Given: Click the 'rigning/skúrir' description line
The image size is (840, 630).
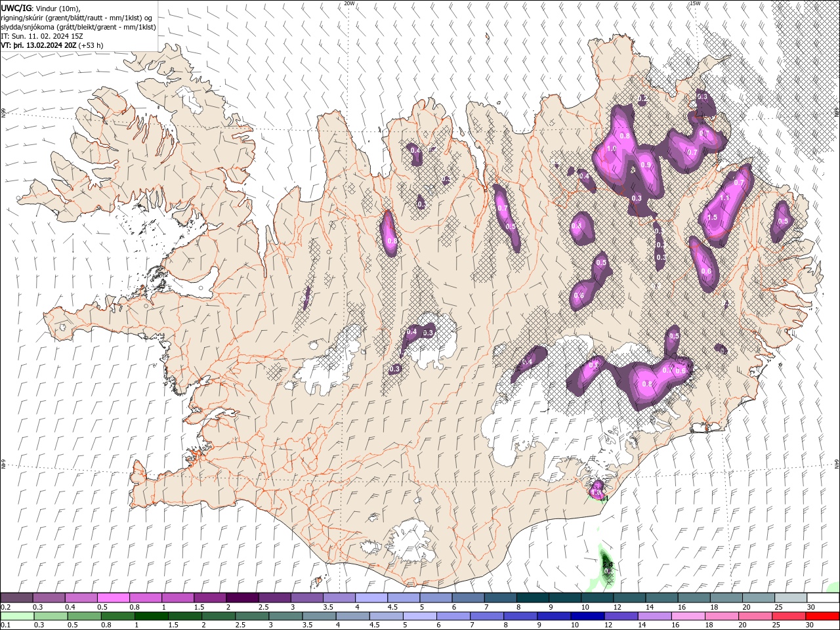Looking at the screenshot, I should tap(77, 18).
